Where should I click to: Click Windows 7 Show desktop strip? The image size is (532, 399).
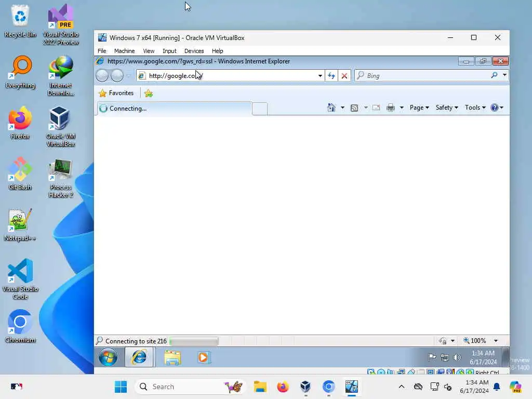click(x=506, y=357)
